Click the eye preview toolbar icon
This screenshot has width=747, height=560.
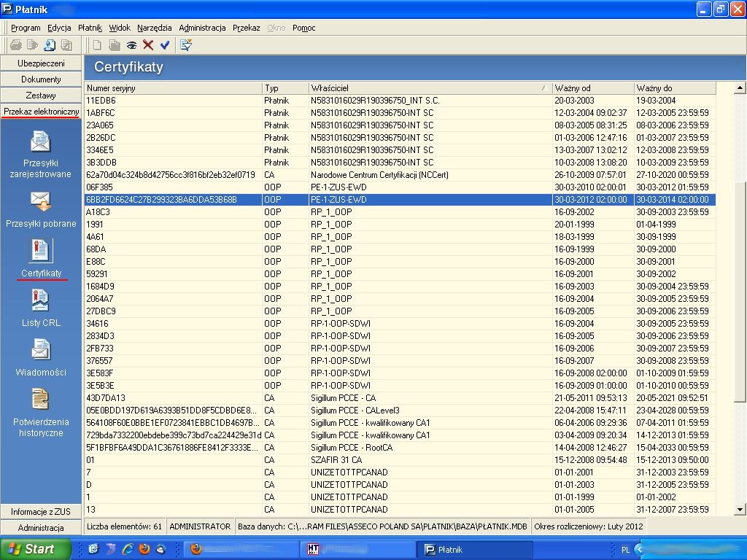(131, 45)
